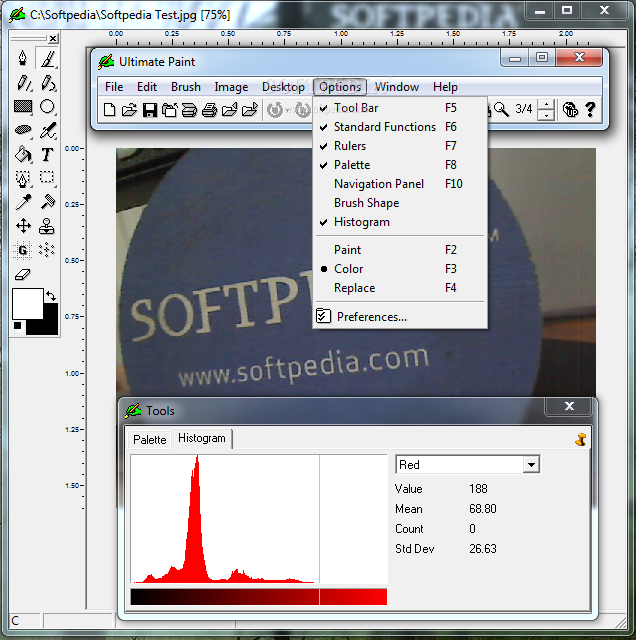The height and width of the screenshot is (640, 636).
Task: Open the Help menu
Action: (x=445, y=87)
